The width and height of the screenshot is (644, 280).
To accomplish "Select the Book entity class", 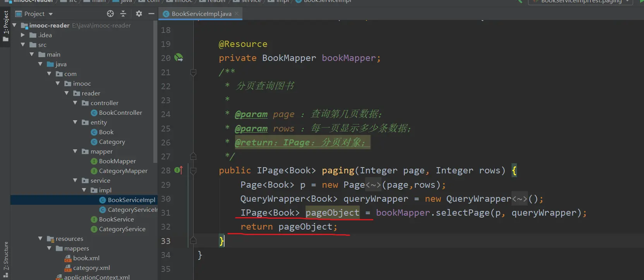I will [x=106, y=132].
